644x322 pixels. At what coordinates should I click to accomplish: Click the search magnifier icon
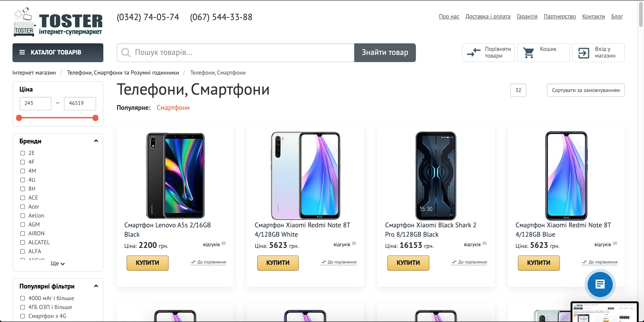[x=126, y=52]
